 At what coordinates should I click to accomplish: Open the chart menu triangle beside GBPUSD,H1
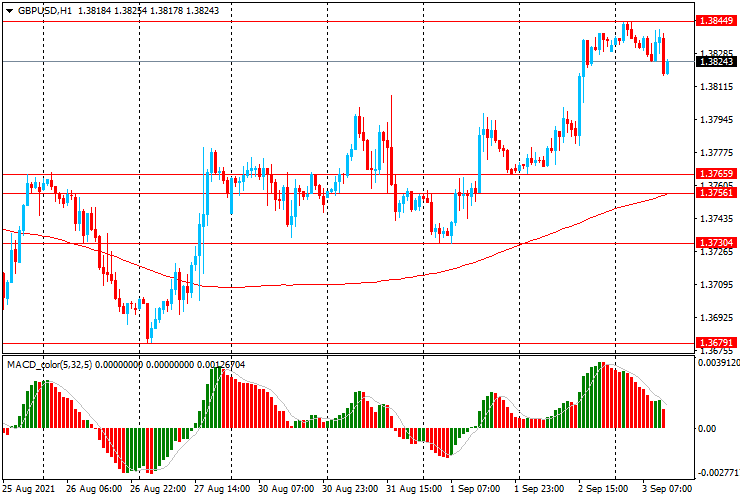[9, 11]
